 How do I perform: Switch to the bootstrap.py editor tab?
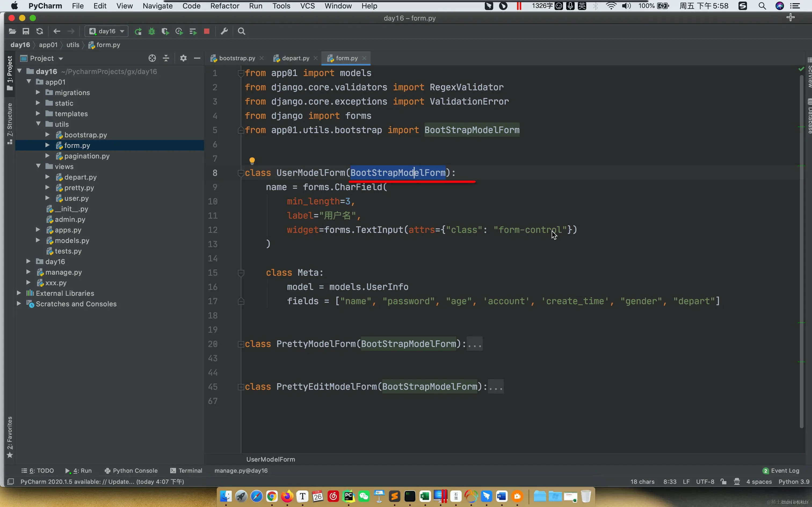(237, 58)
